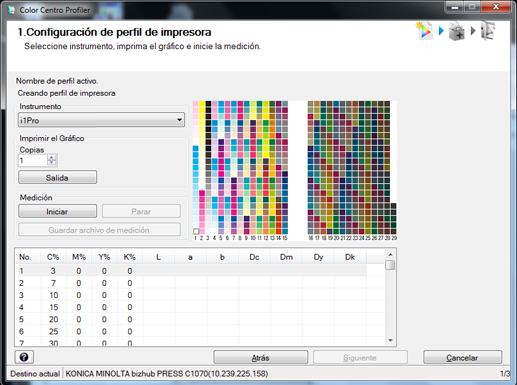Image resolution: width=517 pixels, height=385 pixels.
Task: Click the Dc column header
Action: (x=254, y=257)
